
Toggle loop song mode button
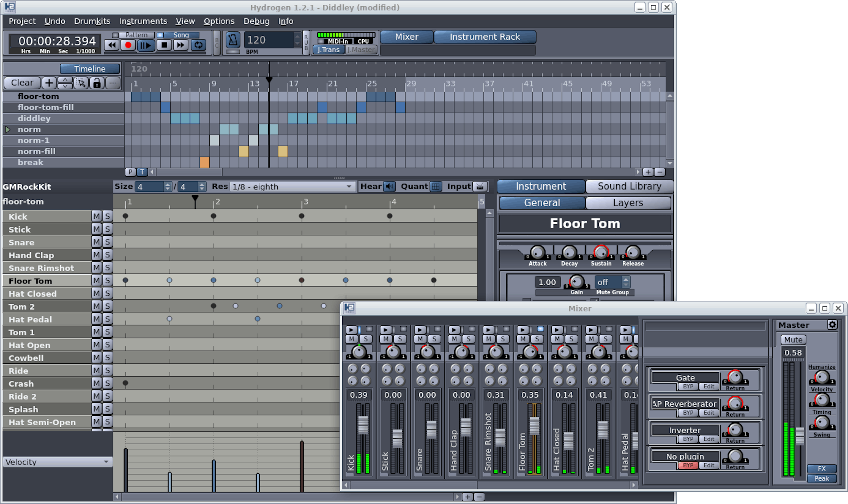pos(198,45)
